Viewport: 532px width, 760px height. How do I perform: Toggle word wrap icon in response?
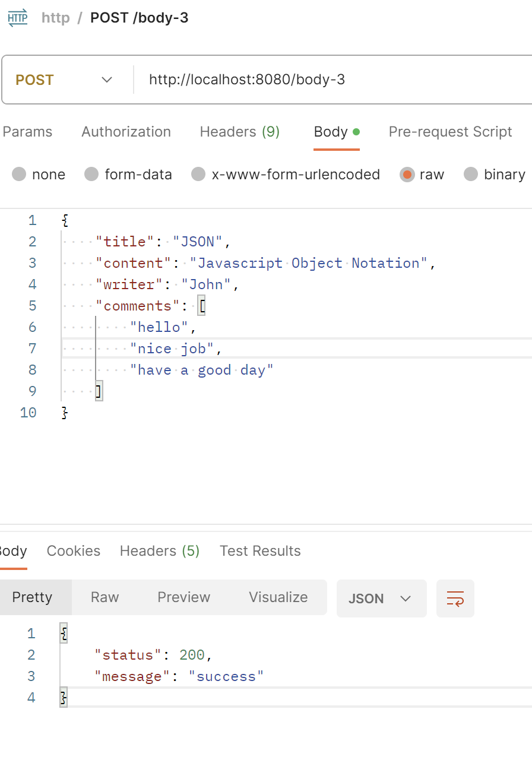(455, 598)
